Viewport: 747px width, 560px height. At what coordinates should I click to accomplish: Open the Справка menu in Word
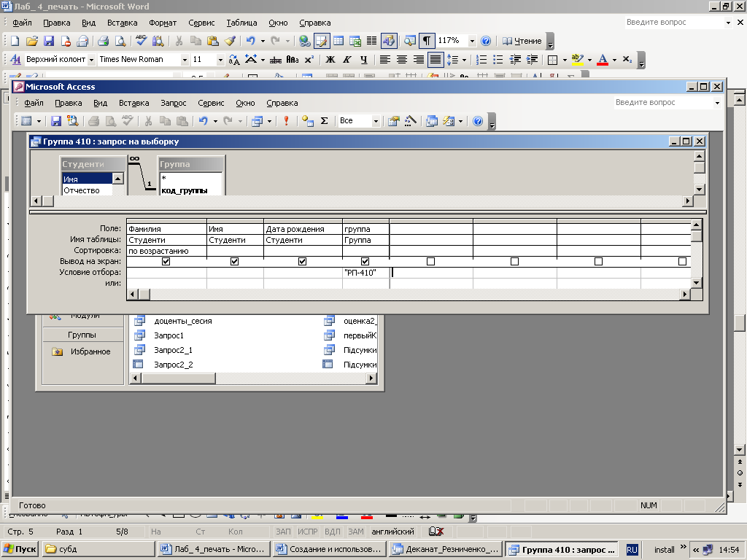pos(315,23)
